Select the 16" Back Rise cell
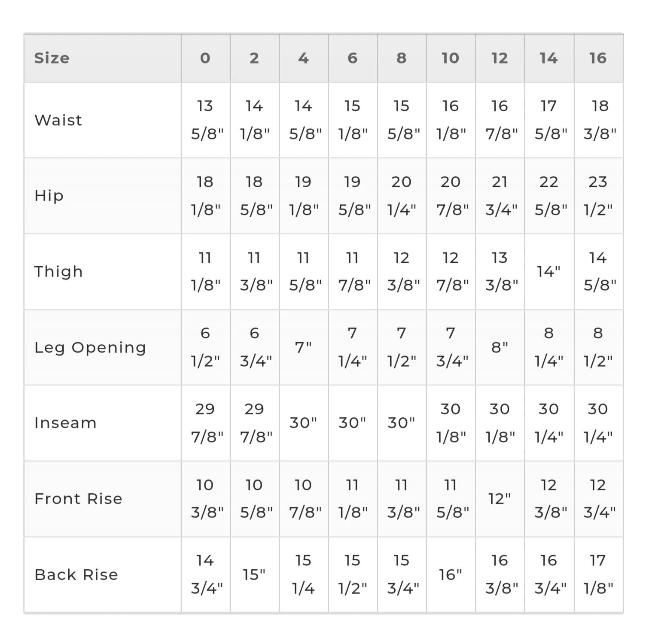Screen dimensions: 646x644 (x=451, y=574)
